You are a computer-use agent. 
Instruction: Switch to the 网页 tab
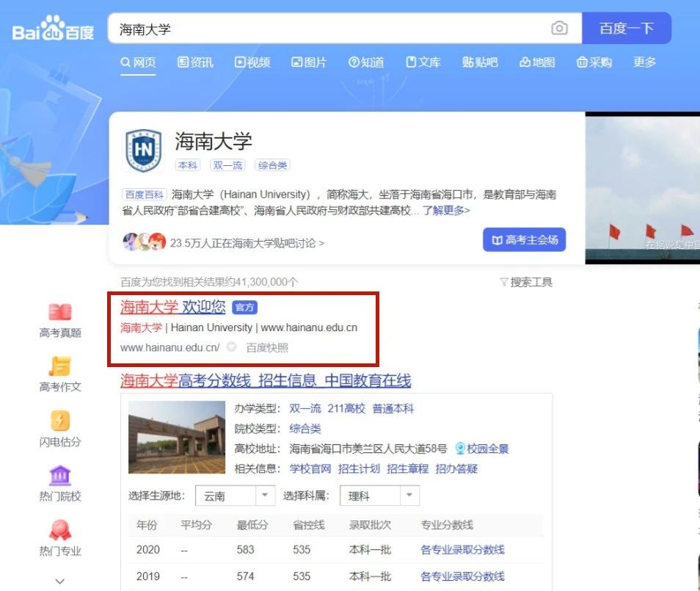tap(138, 62)
